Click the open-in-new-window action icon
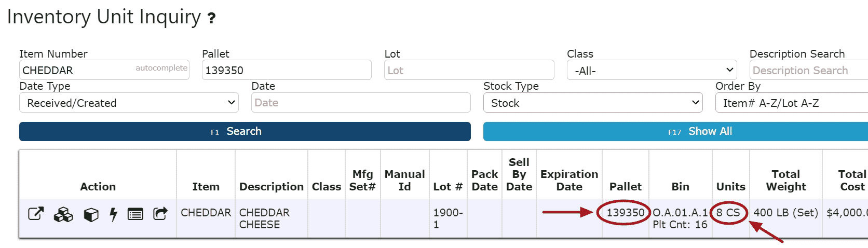 click(35, 214)
